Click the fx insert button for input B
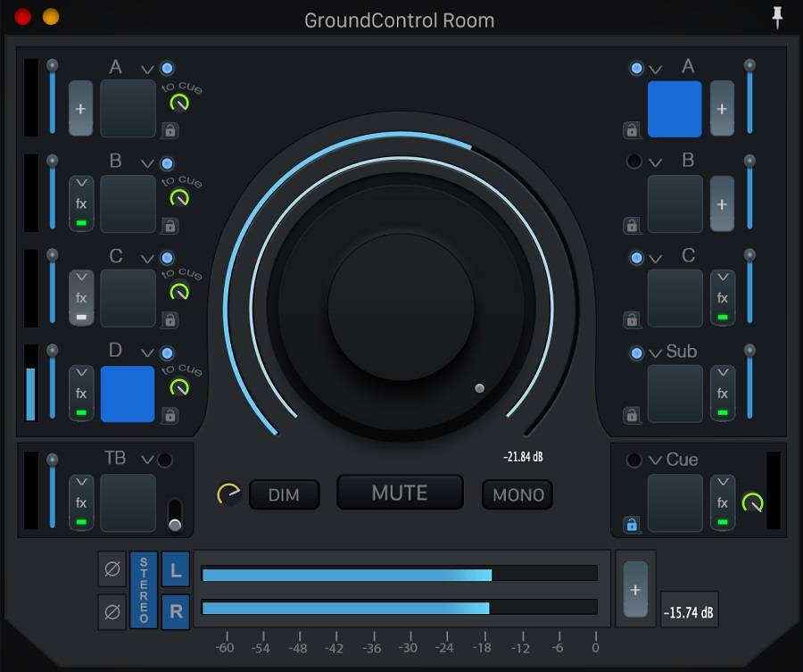The height and width of the screenshot is (672, 803). [x=81, y=203]
